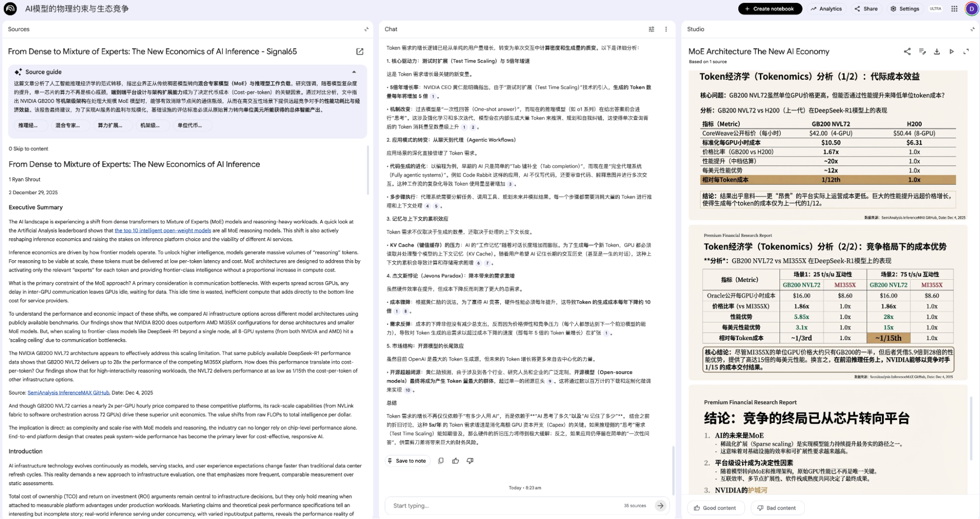Expand slide deck to fullscreen
This screenshot has width=980, height=519.
point(966,51)
